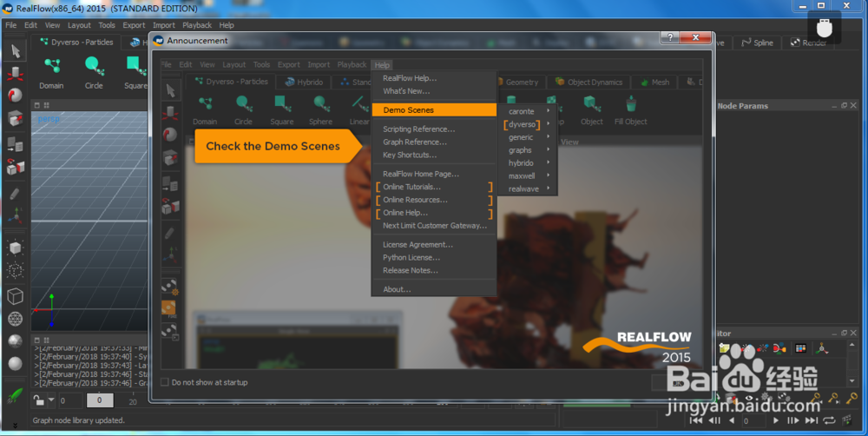This screenshot has width=868, height=436.
Task: Open the File menu in main window
Action: point(11,25)
